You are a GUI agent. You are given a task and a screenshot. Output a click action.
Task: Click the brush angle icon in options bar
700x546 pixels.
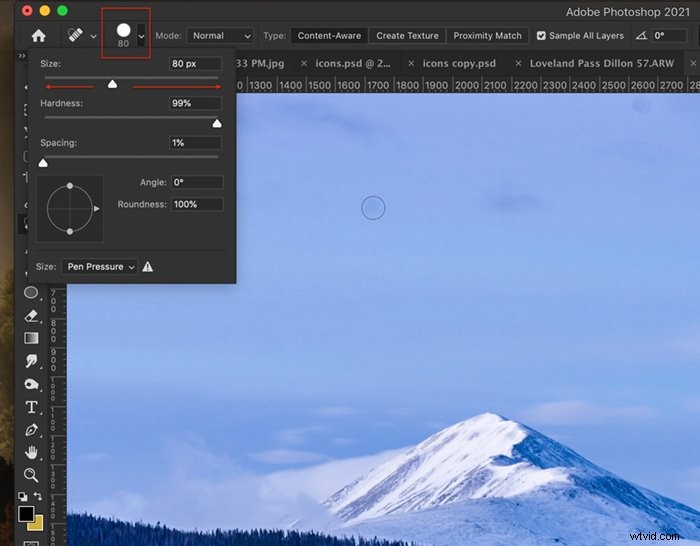pyautogui.click(x=642, y=36)
